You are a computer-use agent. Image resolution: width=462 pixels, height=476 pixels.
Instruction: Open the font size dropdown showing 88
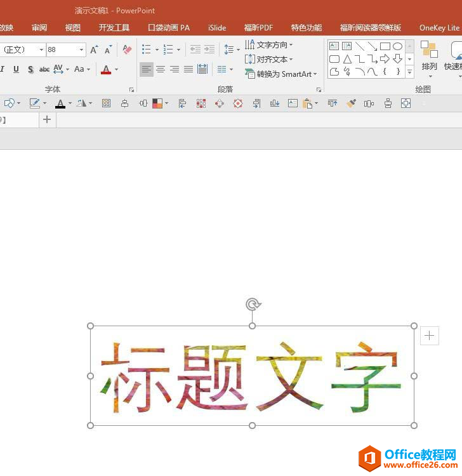click(x=81, y=50)
